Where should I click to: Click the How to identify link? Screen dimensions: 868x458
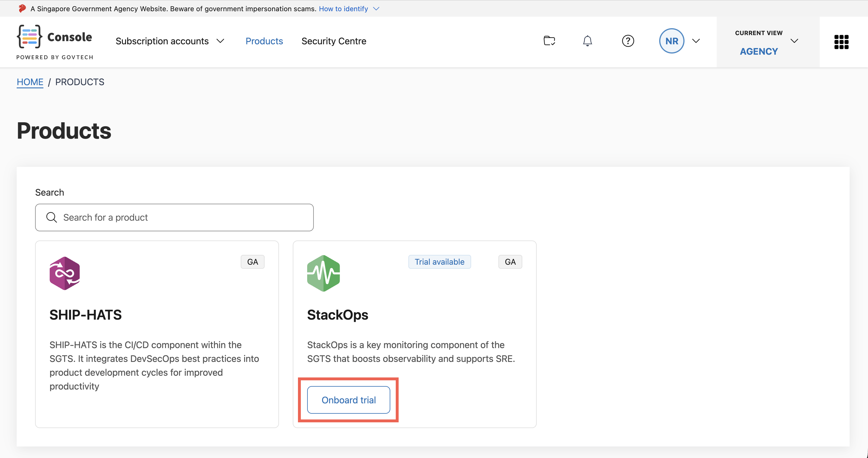(343, 8)
